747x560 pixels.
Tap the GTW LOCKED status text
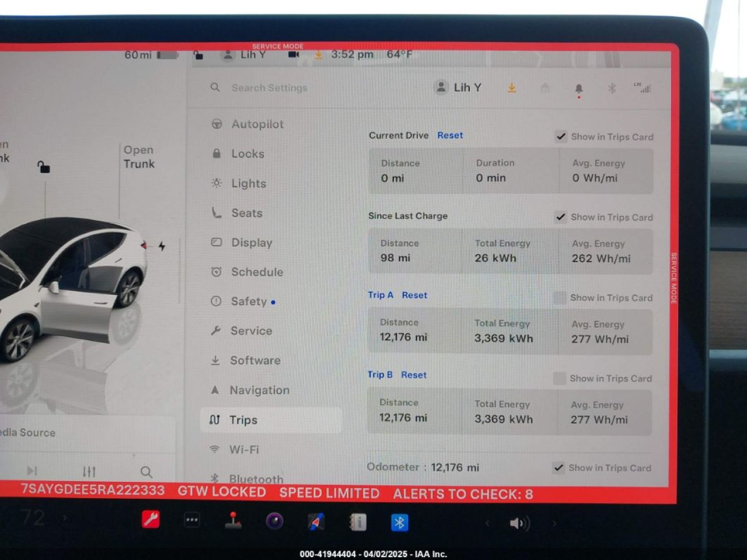click(x=222, y=492)
